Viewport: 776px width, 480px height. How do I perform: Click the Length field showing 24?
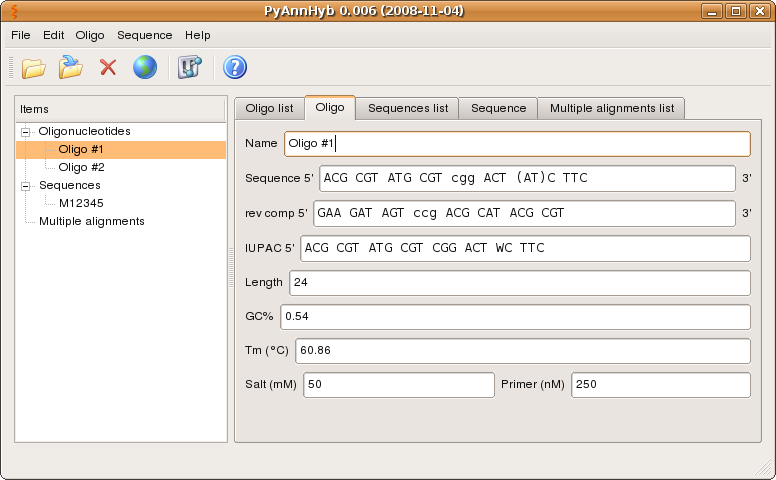[x=520, y=283]
